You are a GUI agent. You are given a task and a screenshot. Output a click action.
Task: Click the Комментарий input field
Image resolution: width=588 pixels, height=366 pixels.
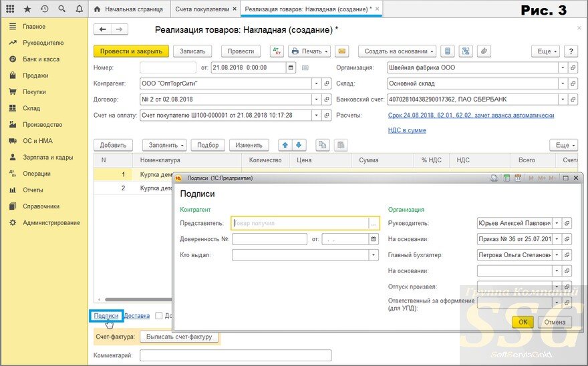coord(235,355)
